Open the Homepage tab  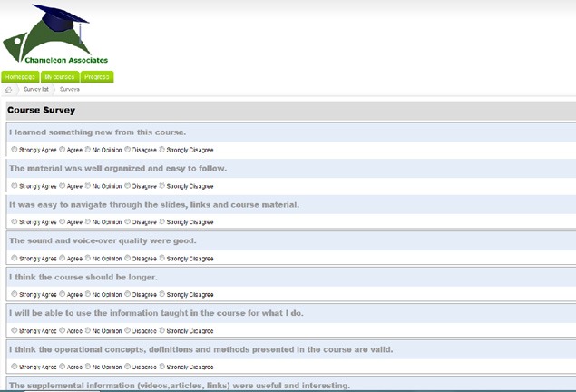click(x=20, y=77)
